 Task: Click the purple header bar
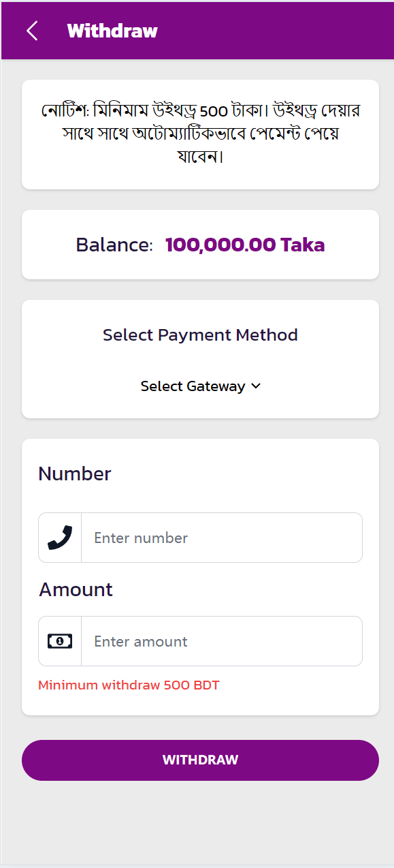(272, 31)
